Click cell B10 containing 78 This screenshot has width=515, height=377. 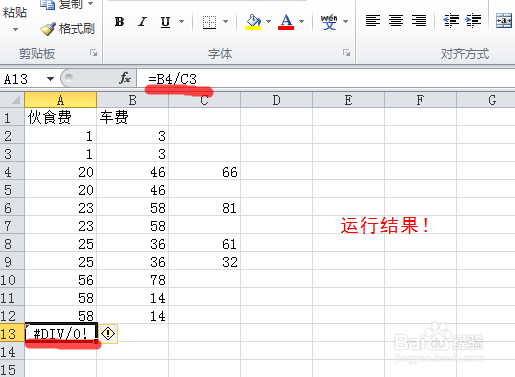click(133, 279)
